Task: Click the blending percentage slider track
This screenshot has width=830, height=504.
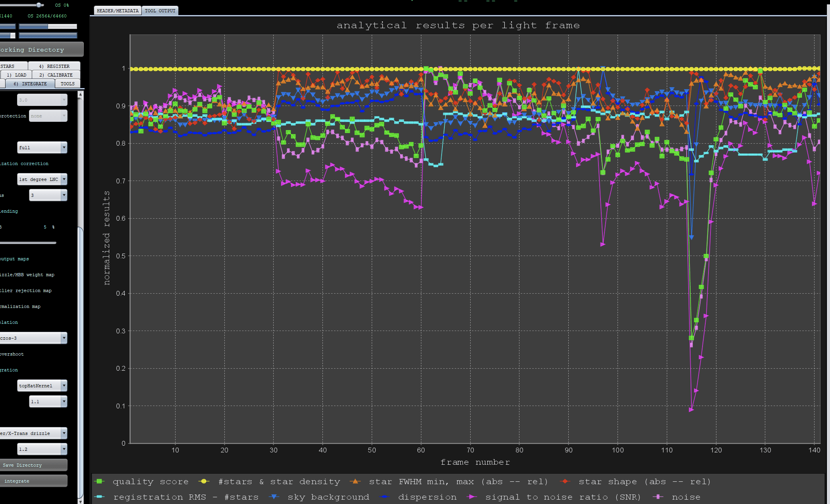Action: tap(28, 242)
